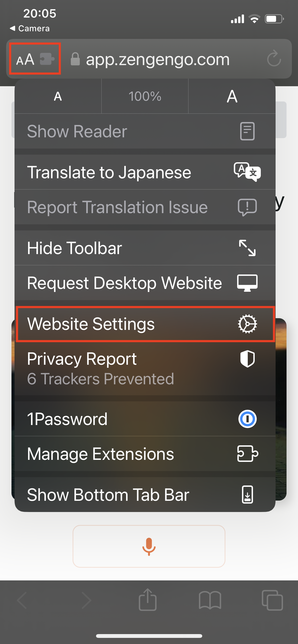Tap the app.zengengo.com address field
Viewport: 298px width, 644px height.
[158, 59]
